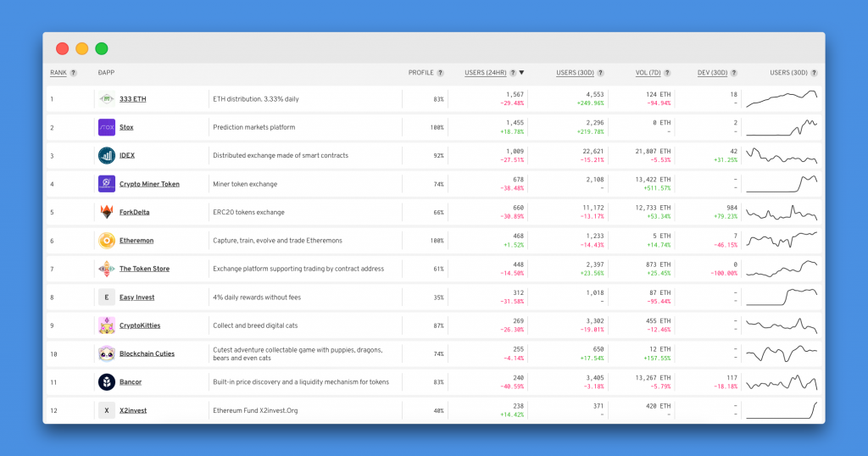Click the '22,621' users 30D value
The height and width of the screenshot is (456, 868).
tap(593, 151)
